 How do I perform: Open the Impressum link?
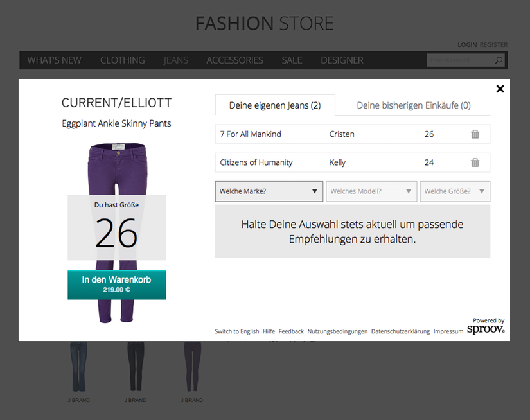448,331
